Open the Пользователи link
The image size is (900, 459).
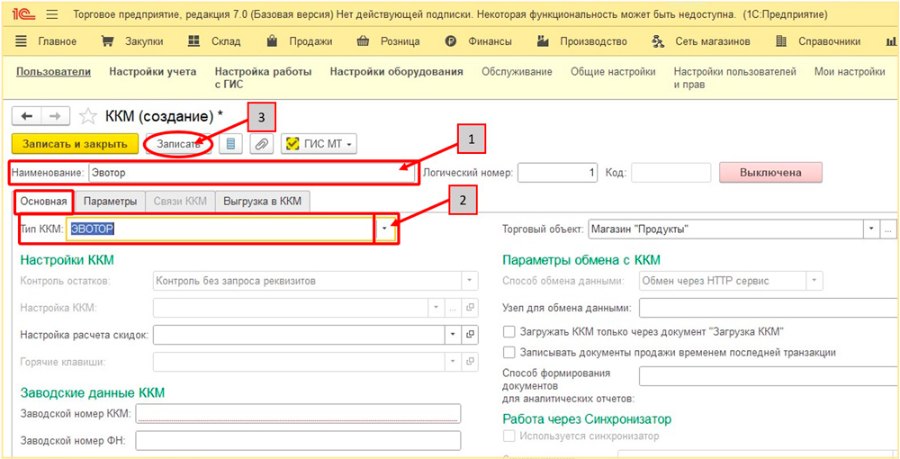pos(53,72)
